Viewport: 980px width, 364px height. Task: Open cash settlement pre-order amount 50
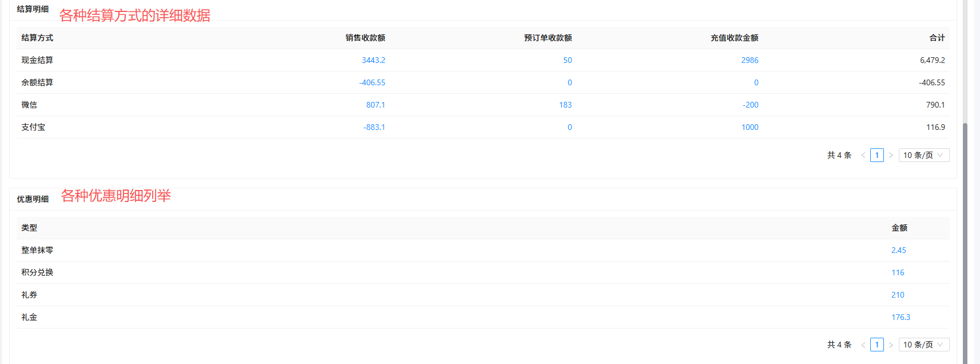pos(567,60)
